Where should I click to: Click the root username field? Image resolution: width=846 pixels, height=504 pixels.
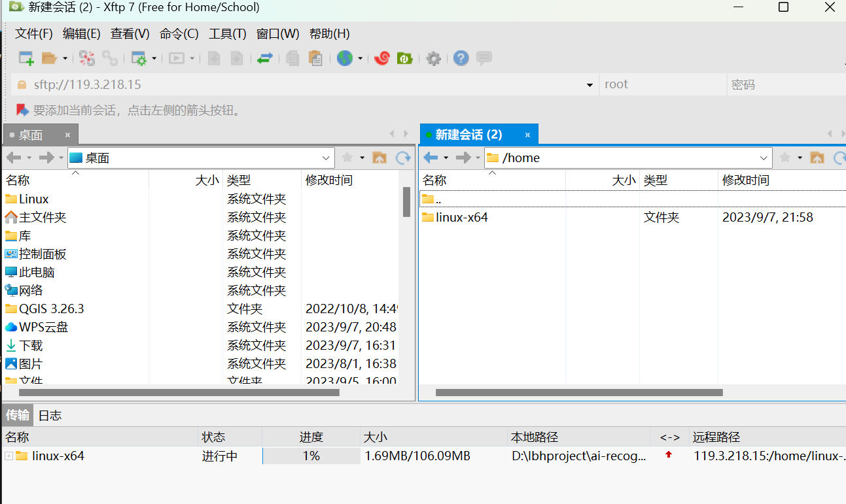tap(662, 84)
